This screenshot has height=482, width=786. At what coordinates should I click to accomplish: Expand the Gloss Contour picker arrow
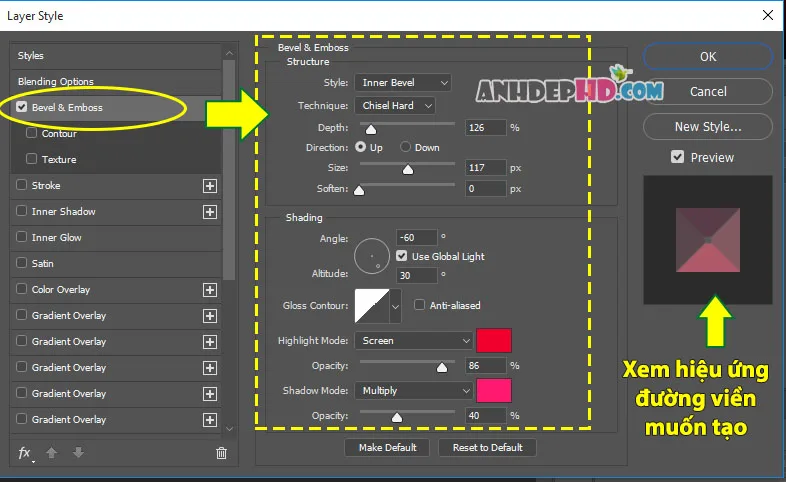point(396,306)
